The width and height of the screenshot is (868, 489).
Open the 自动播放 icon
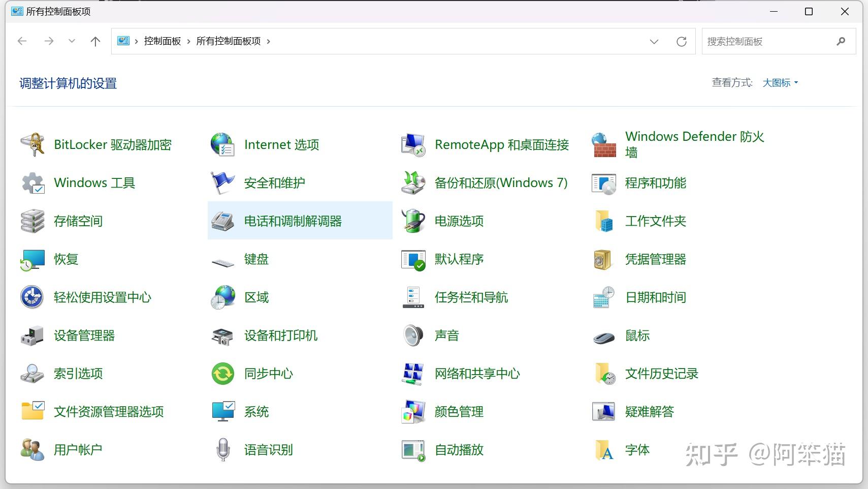click(413, 450)
